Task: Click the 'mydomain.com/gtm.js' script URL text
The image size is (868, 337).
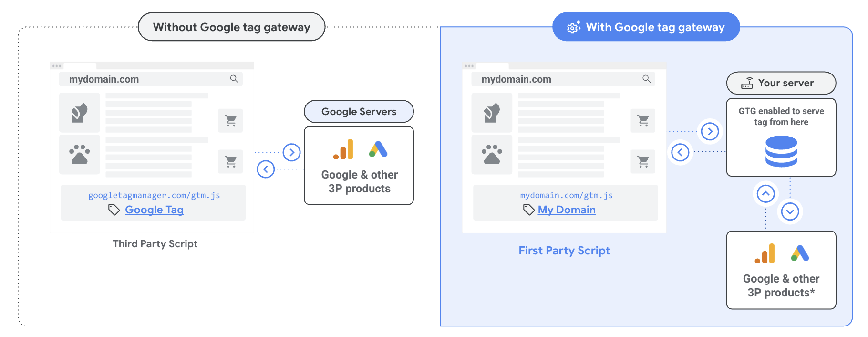Action: [x=567, y=195]
